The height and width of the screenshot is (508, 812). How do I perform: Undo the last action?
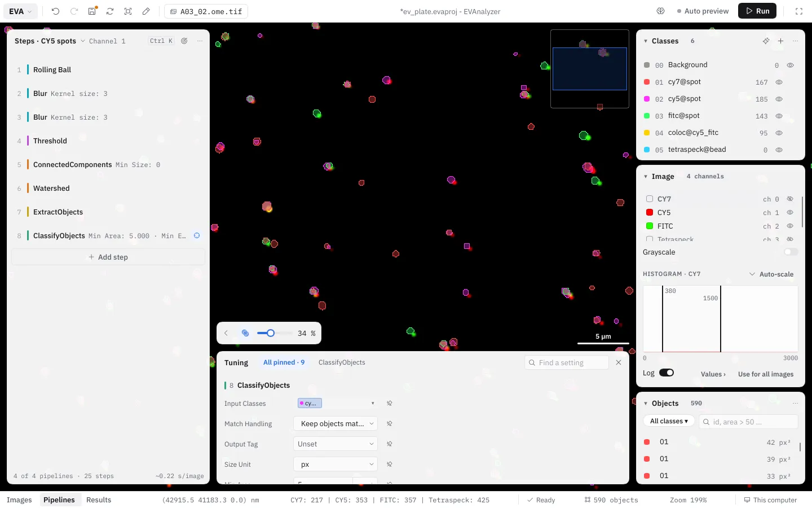coord(55,11)
